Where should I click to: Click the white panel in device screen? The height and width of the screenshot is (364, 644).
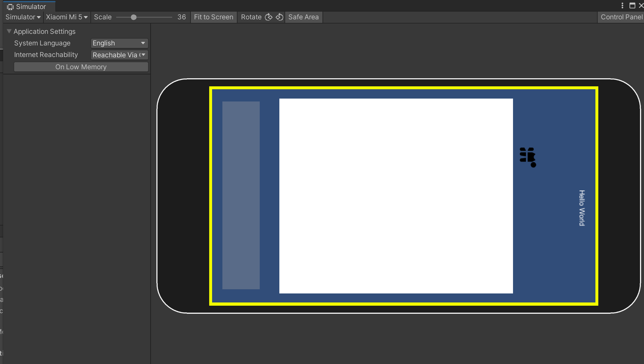point(396,196)
